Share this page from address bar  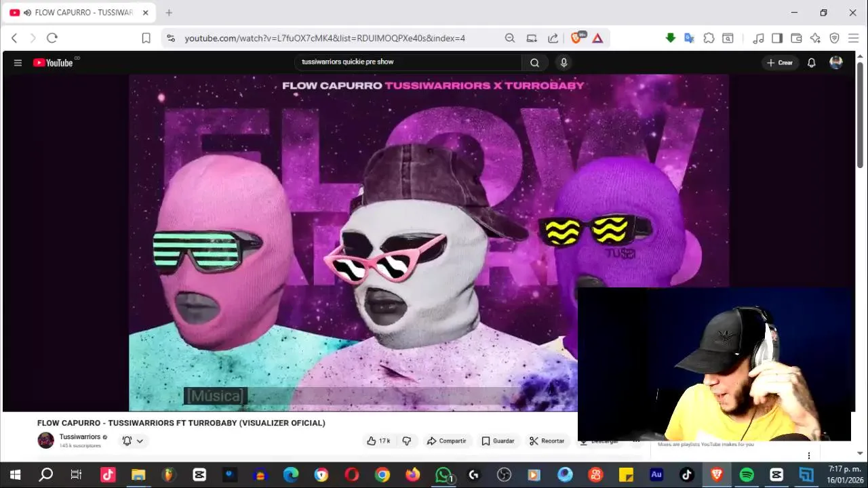coord(553,38)
